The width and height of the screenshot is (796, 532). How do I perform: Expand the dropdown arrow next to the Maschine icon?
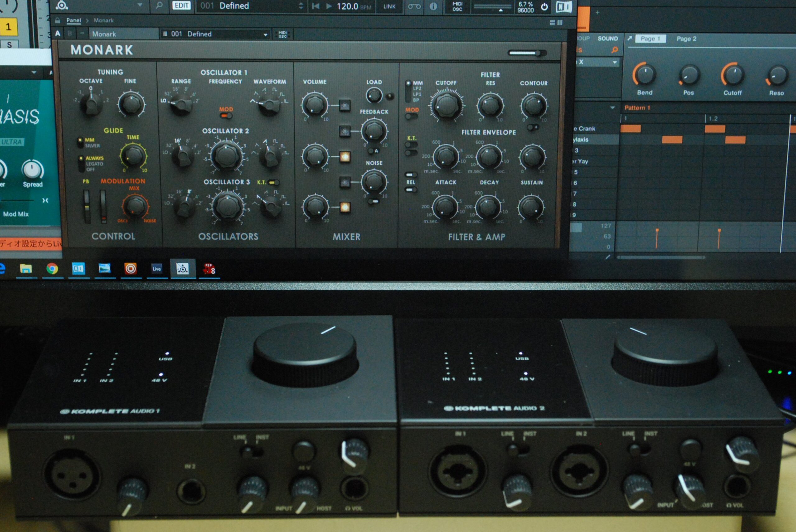(140, 5)
